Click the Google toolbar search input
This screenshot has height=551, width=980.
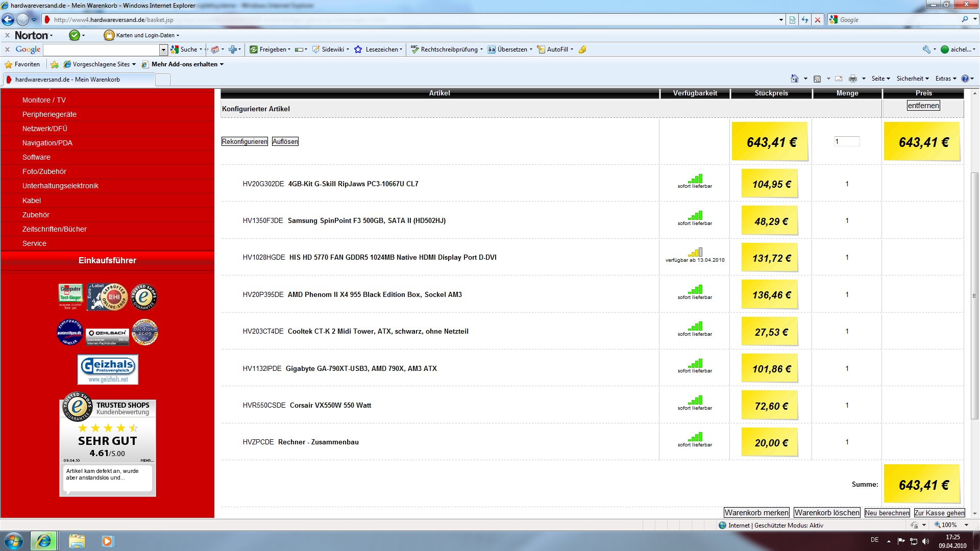click(x=102, y=49)
